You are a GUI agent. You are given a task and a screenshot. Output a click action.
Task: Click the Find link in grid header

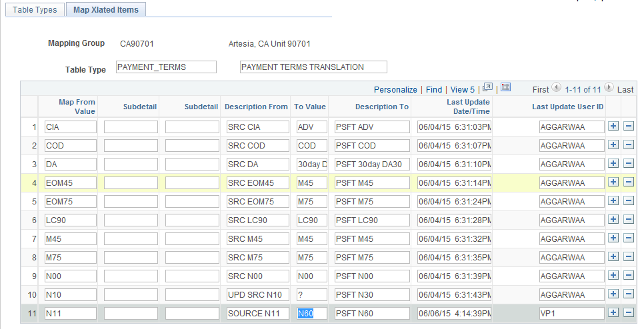click(434, 89)
